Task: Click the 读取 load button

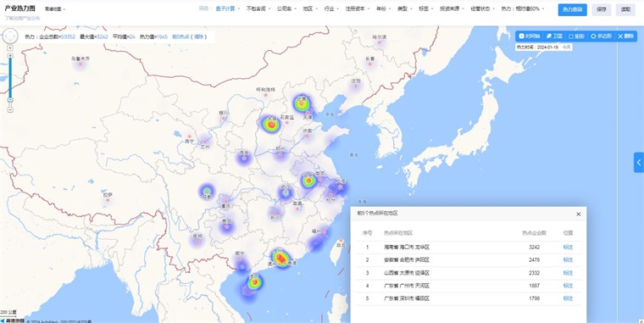Action: click(x=625, y=9)
